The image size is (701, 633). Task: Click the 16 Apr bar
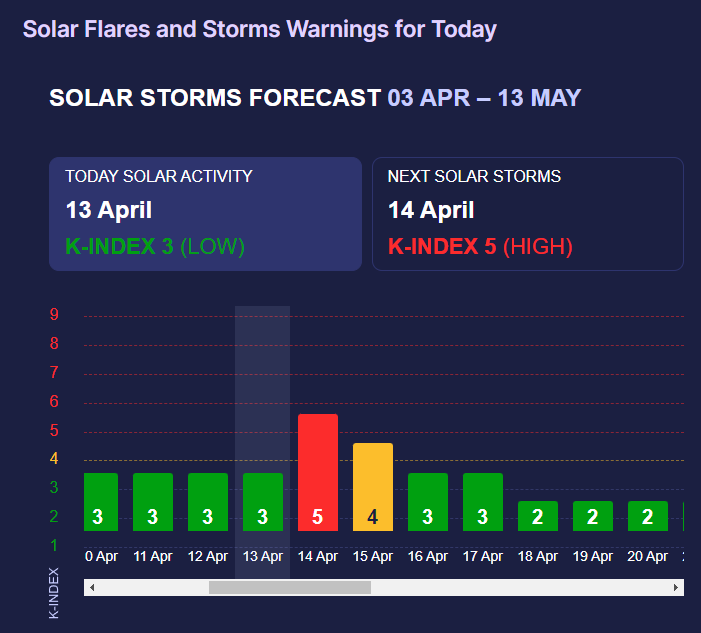[428, 501]
